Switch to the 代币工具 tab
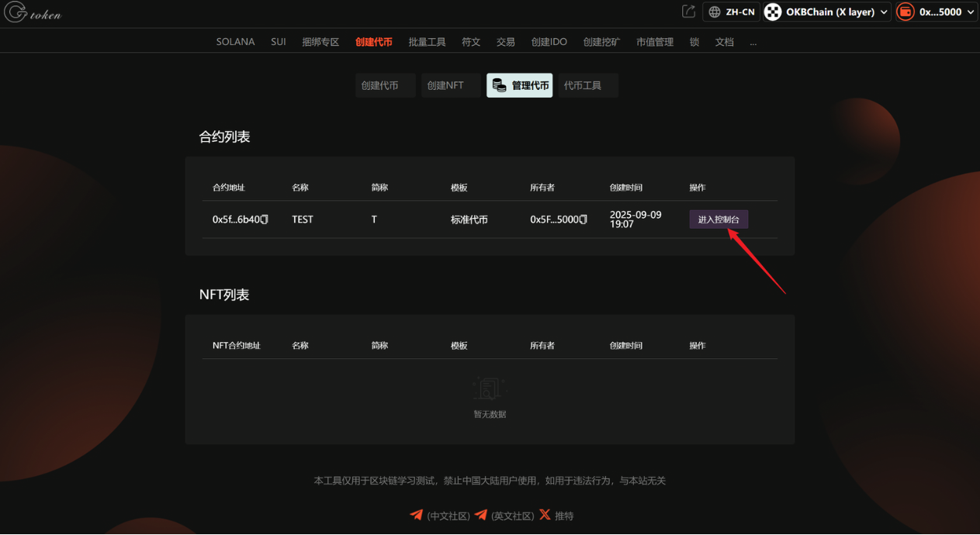Screen dimensions: 980x535 [x=588, y=85]
